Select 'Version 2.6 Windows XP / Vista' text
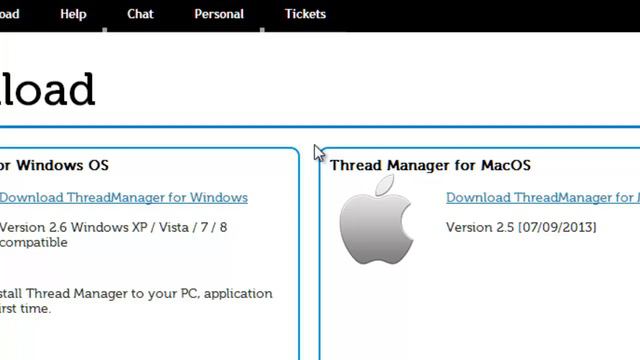 [94, 227]
